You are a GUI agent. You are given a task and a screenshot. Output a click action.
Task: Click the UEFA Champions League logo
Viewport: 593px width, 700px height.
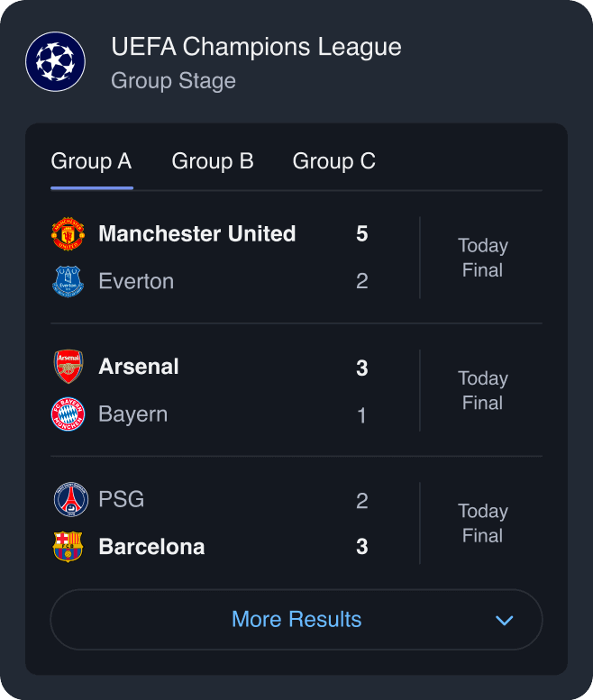tap(55, 61)
